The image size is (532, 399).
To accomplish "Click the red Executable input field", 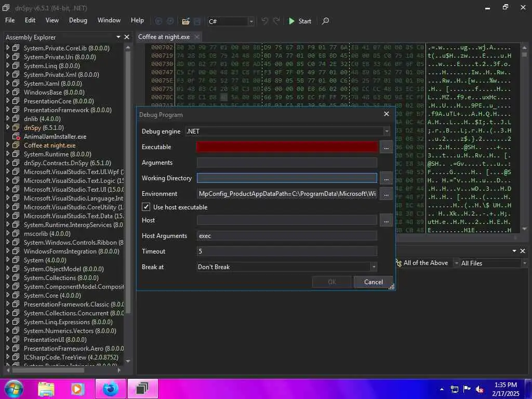I will click(287, 147).
